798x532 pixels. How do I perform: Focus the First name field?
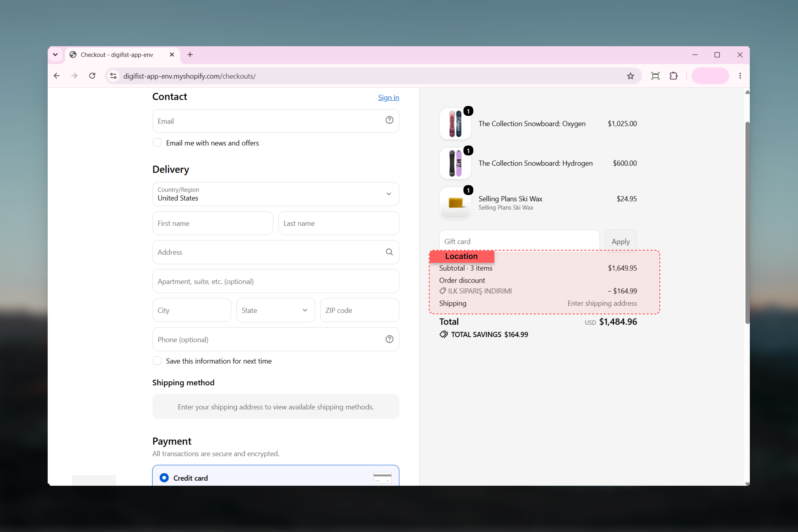pos(213,223)
